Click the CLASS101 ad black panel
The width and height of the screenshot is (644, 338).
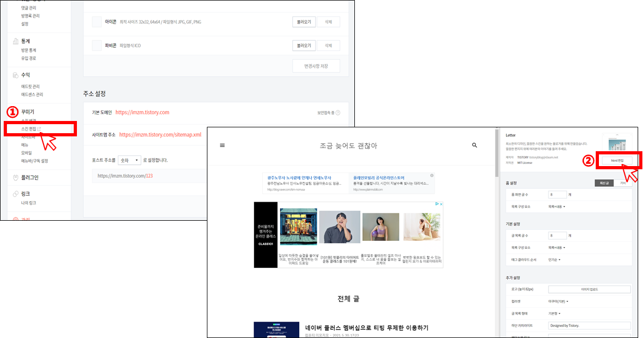(265, 234)
